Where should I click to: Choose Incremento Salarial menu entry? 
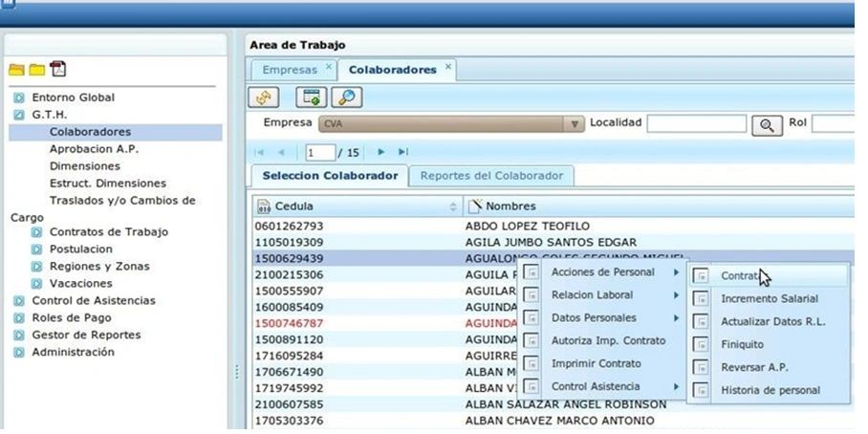(769, 298)
